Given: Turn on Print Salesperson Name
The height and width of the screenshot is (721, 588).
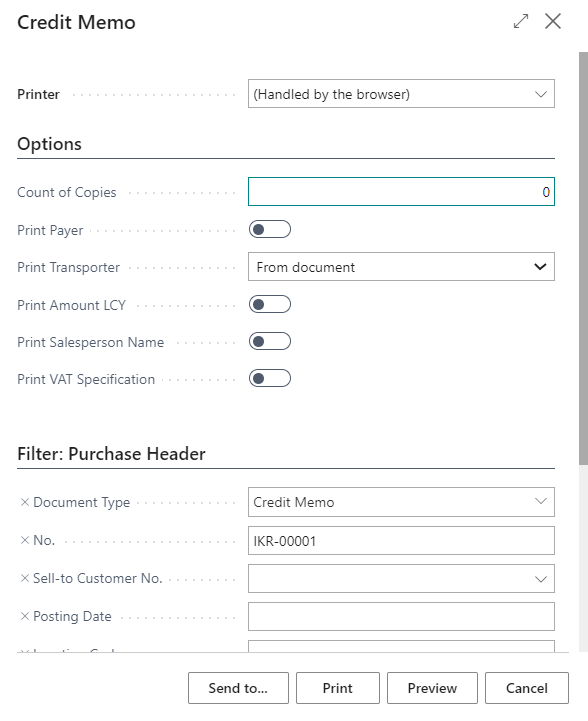Looking at the screenshot, I should point(270,342).
